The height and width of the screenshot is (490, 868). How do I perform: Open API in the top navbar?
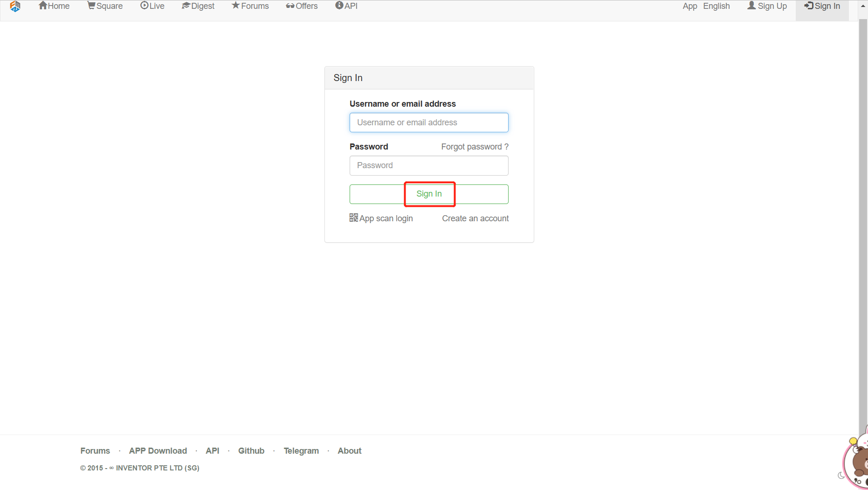(x=346, y=6)
